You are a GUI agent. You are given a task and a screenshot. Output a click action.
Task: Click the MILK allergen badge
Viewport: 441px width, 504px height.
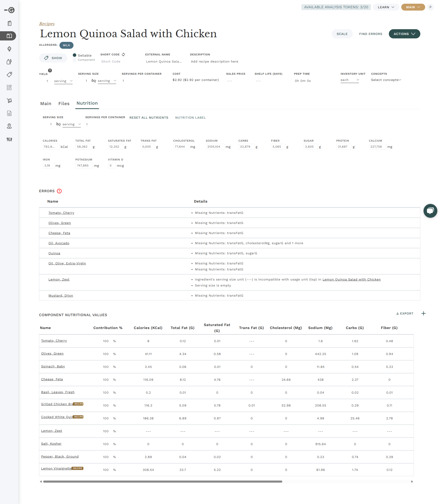click(x=66, y=45)
